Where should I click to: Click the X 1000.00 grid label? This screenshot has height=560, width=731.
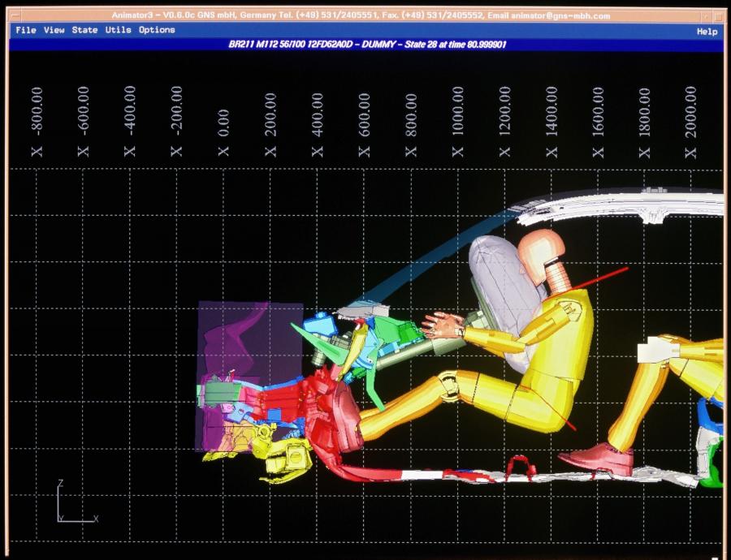458,122
